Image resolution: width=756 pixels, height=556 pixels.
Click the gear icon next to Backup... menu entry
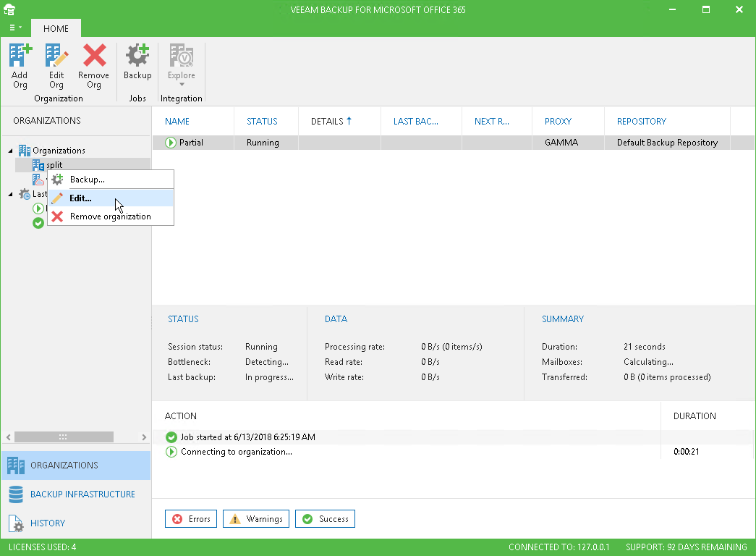pos(57,180)
